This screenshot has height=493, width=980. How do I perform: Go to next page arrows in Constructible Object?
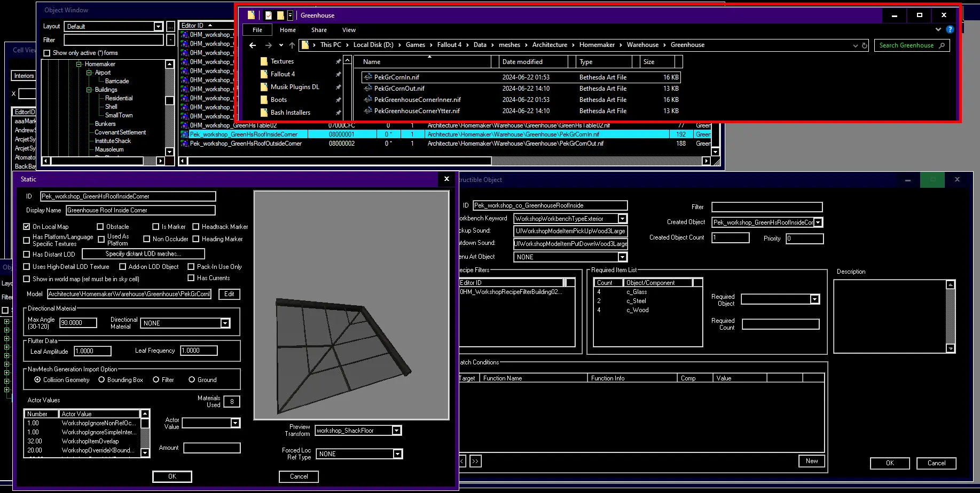pyautogui.click(x=475, y=461)
